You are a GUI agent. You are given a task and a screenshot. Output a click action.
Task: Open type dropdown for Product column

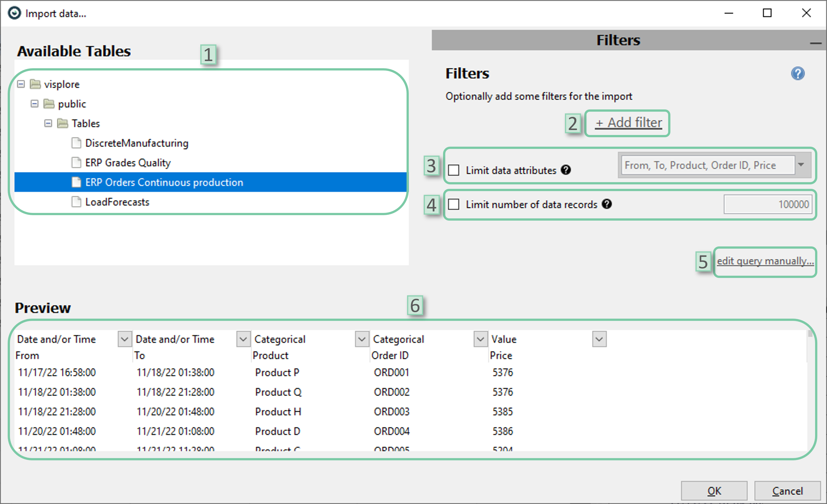[362, 339]
